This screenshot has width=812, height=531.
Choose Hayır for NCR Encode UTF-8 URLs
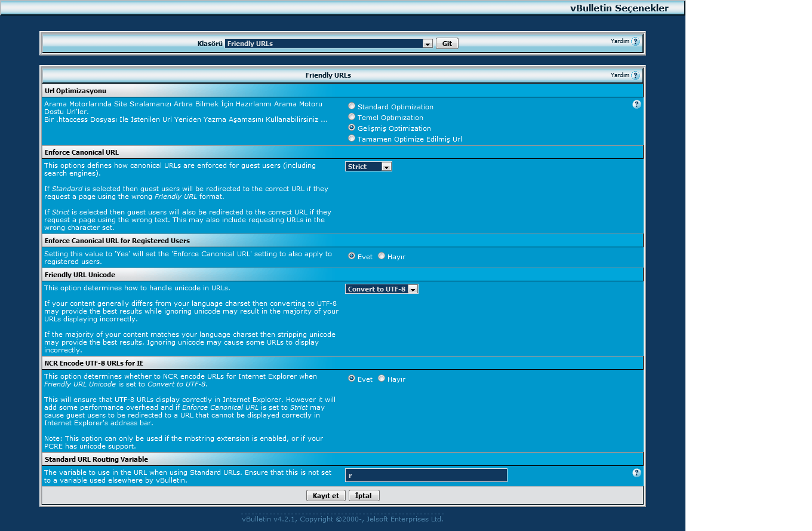tap(382, 378)
